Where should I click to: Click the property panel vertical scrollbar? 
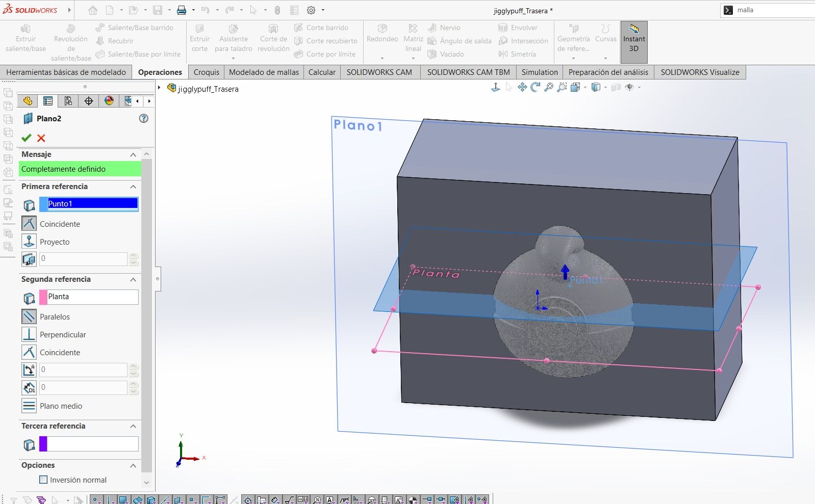click(147, 316)
